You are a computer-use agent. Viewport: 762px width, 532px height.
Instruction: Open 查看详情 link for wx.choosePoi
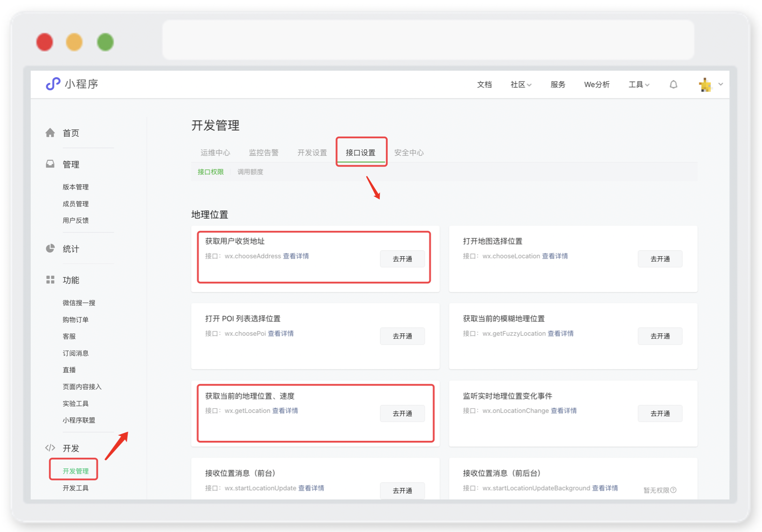(281, 333)
